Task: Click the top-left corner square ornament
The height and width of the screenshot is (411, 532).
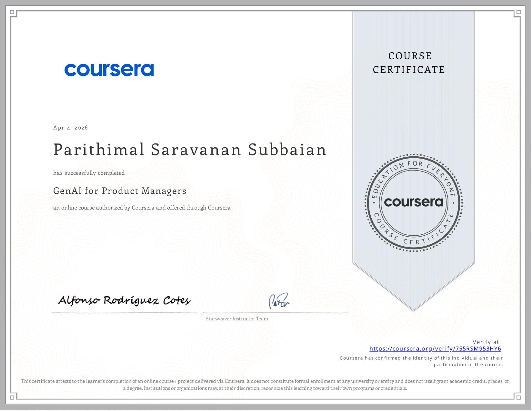Action: (x=12, y=13)
